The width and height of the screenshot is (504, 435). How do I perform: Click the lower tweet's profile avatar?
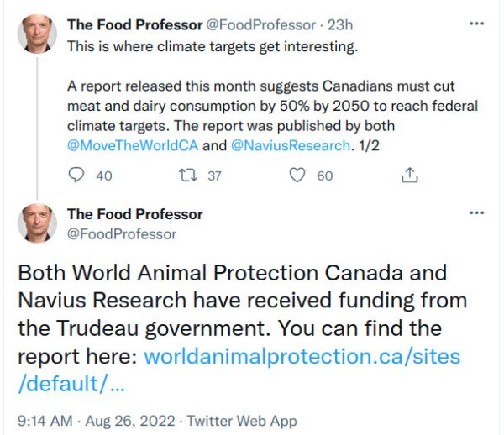click(x=37, y=223)
